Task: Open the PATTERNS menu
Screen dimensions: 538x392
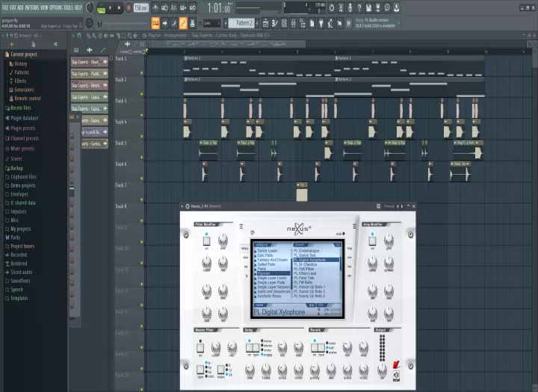Action: (x=32, y=7)
